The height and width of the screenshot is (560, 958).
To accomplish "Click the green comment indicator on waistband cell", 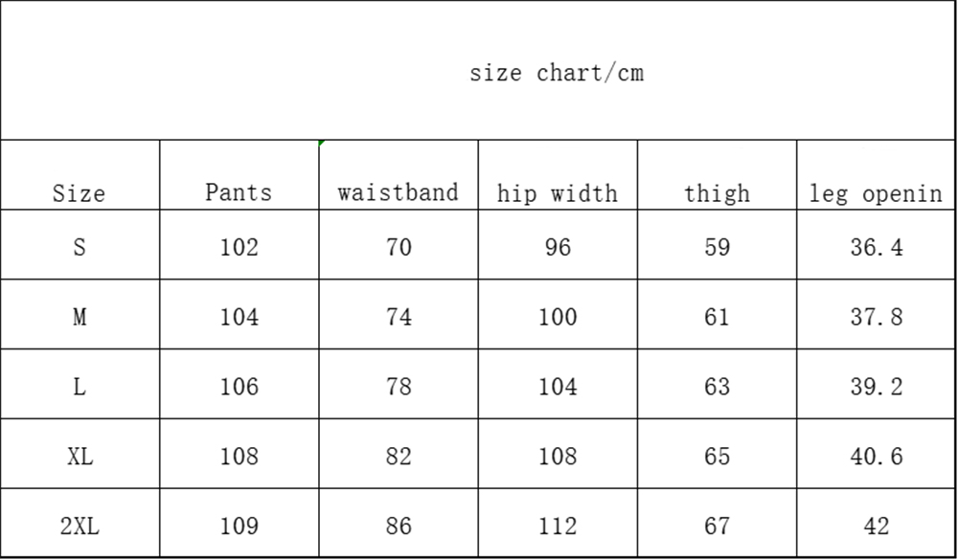I will click(323, 144).
